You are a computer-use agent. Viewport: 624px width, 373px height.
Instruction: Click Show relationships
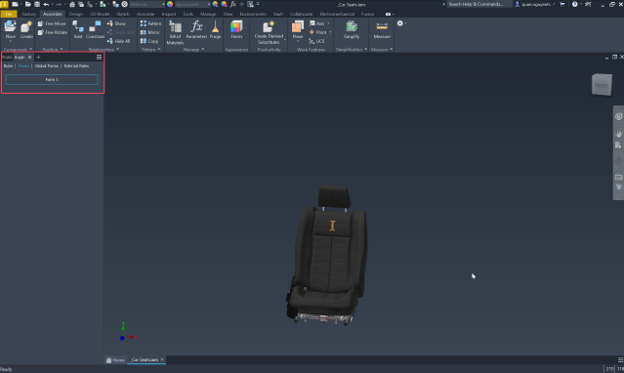click(116, 23)
